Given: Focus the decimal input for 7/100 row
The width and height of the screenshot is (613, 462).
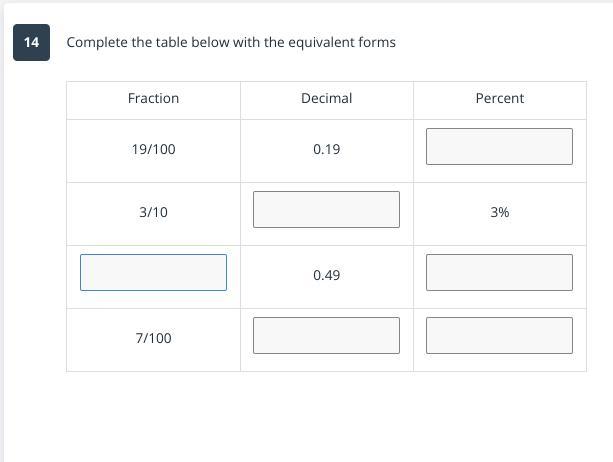Looking at the screenshot, I should click(x=326, y=335).
